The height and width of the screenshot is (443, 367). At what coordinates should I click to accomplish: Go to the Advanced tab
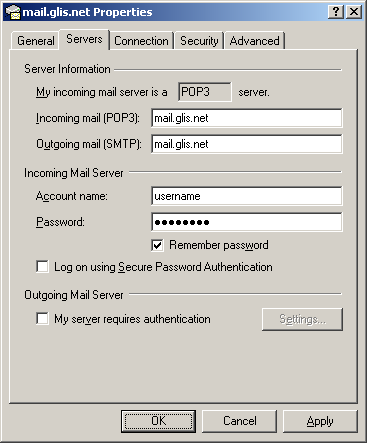pos(254,41)
